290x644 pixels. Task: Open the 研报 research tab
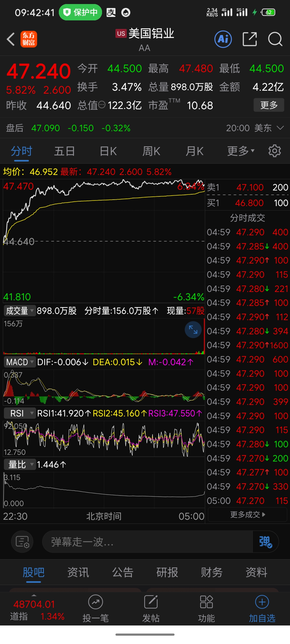click(x=167, y=572)
